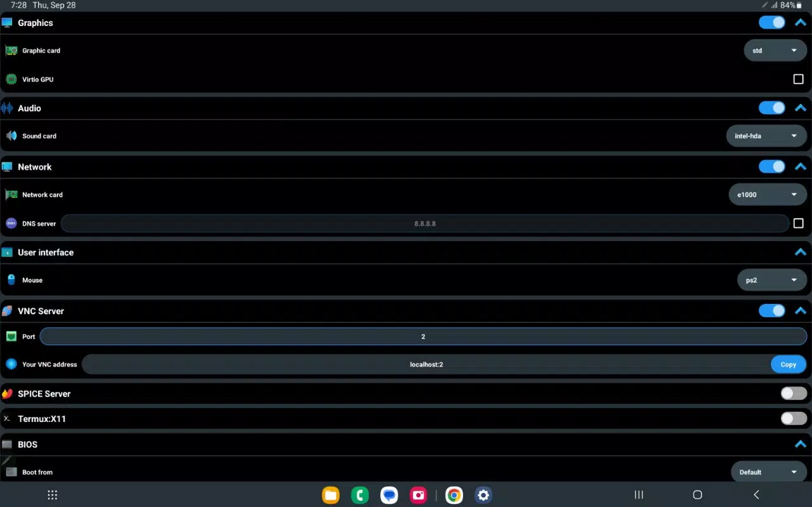Click the Termux:X11 title text
The width and height of the screenshot is (812, 507).
pyautogui.click(x=42, y=419)
